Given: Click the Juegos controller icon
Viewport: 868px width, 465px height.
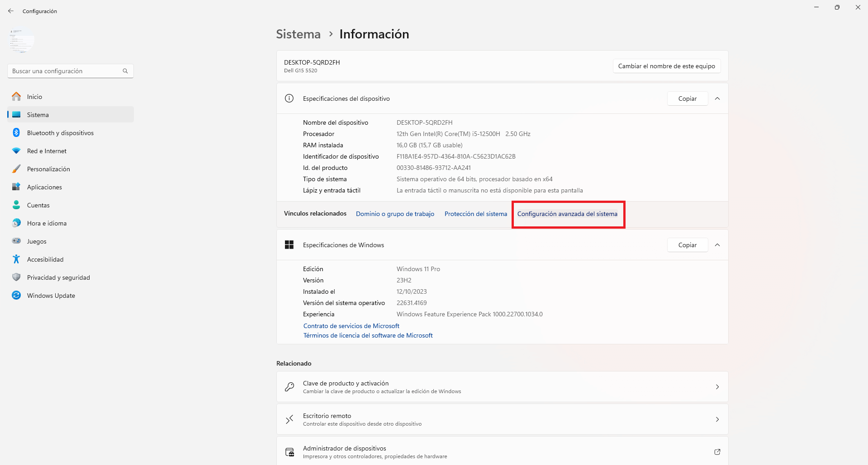Looking at the screenshot, I should 16,241.
